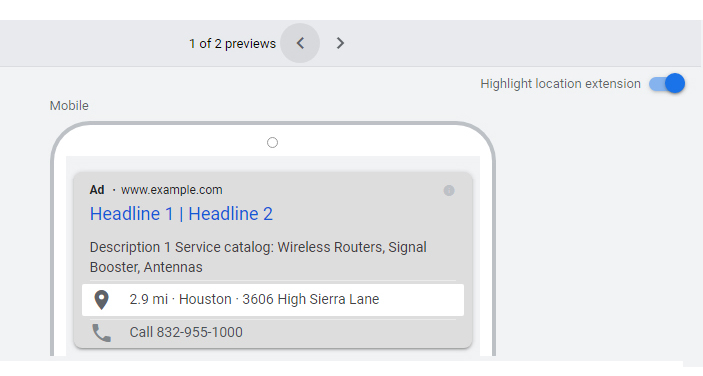Click the 2.9 mi distance text
Image resolution: width=703 pixels, height=376 pixels.
click(x=148, y=299)
